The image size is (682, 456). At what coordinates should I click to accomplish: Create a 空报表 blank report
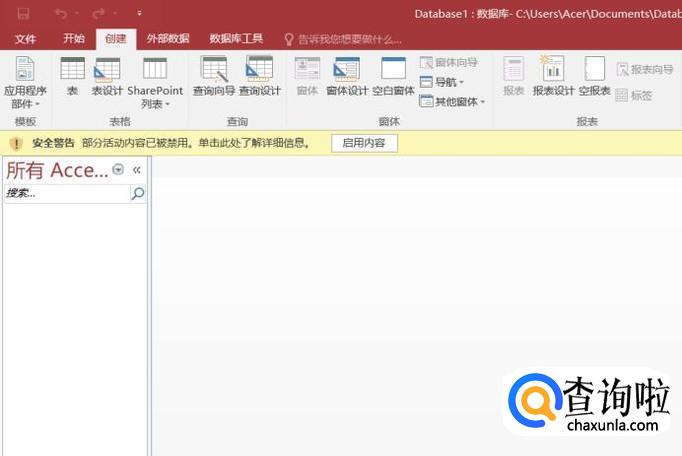pos(595,76)
